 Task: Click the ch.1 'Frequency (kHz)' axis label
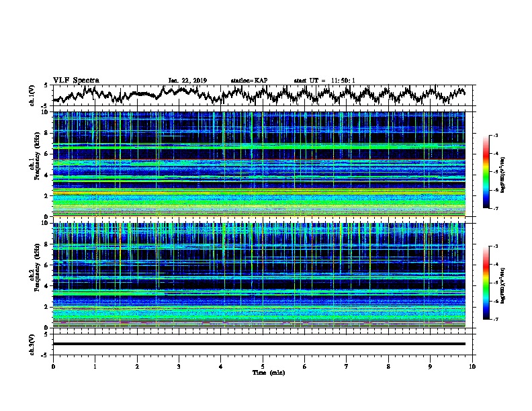click(38, 156)
